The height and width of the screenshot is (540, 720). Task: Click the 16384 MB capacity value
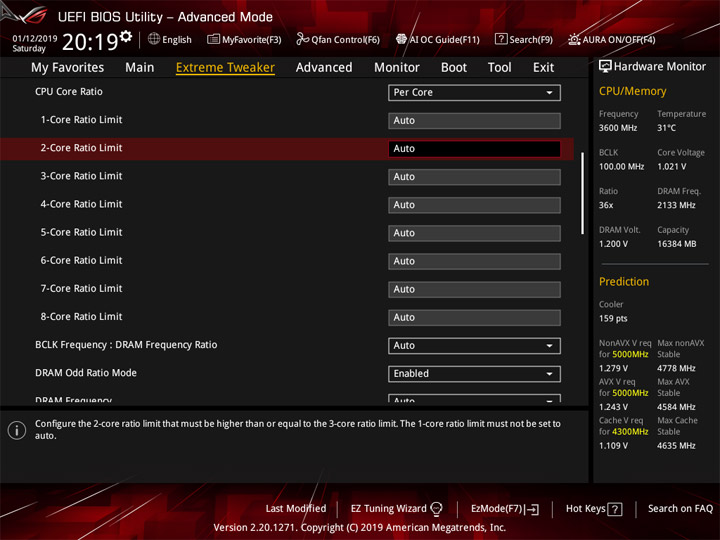[x=677, y=244]
